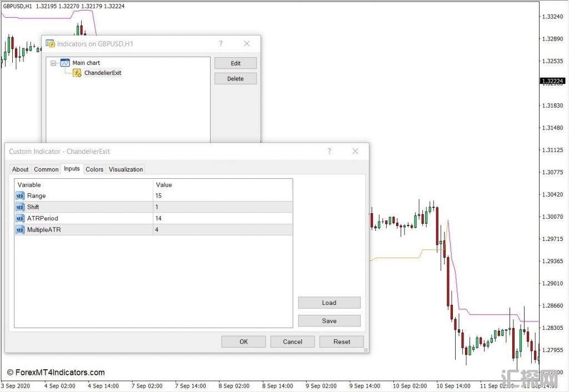Click the ATRPeriod variable type icon
The height and width of the screenshot is (392, 569).
(20, 218)
